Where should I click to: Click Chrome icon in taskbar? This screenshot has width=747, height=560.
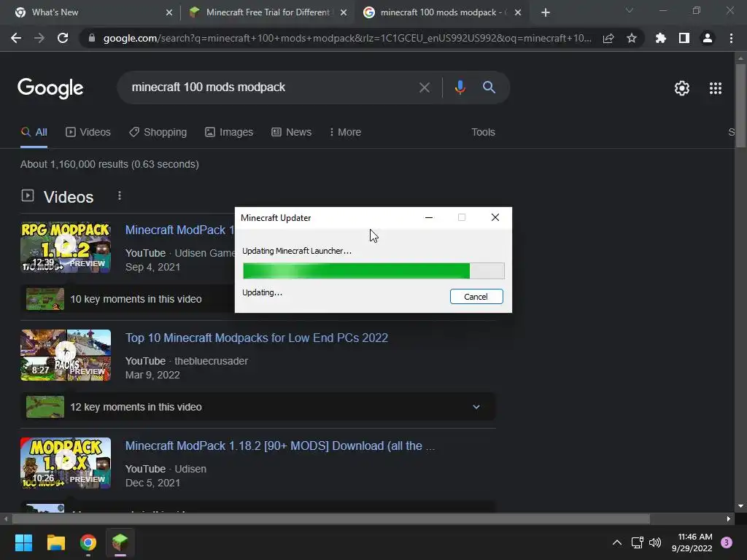coord(88,542)
